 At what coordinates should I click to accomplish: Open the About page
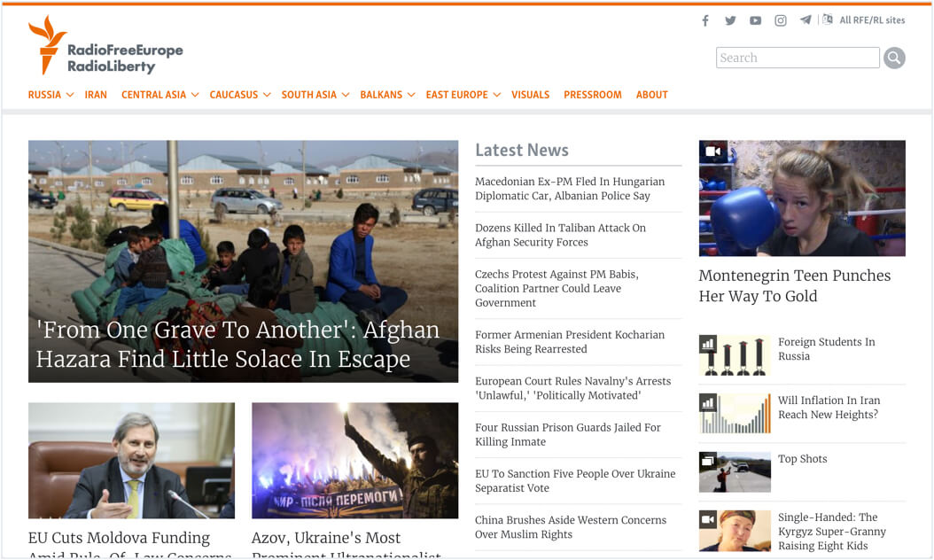(x=651, y=95)
